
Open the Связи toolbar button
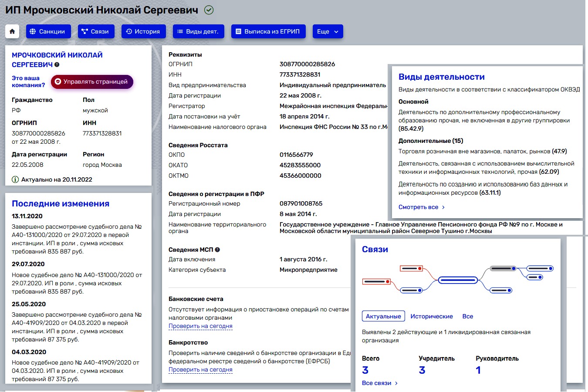tap(96, 31)
